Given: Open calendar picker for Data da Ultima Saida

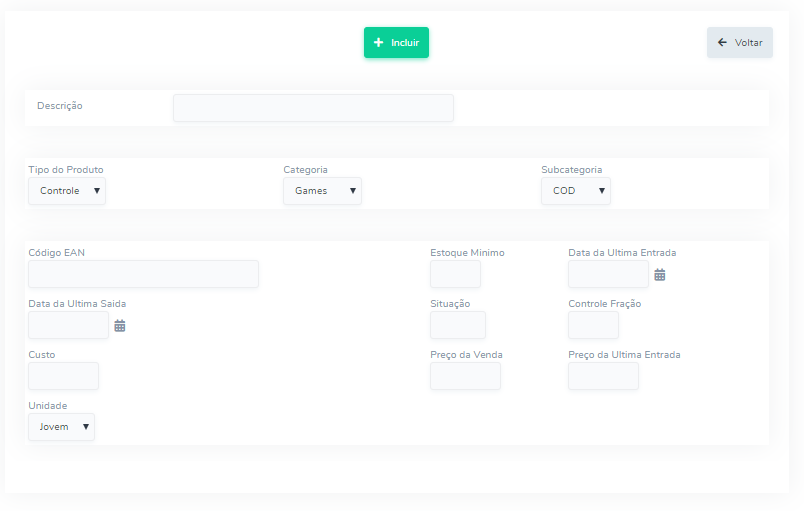Looking at the screenshot, I should pyautogui.click(x=120, y=326).
